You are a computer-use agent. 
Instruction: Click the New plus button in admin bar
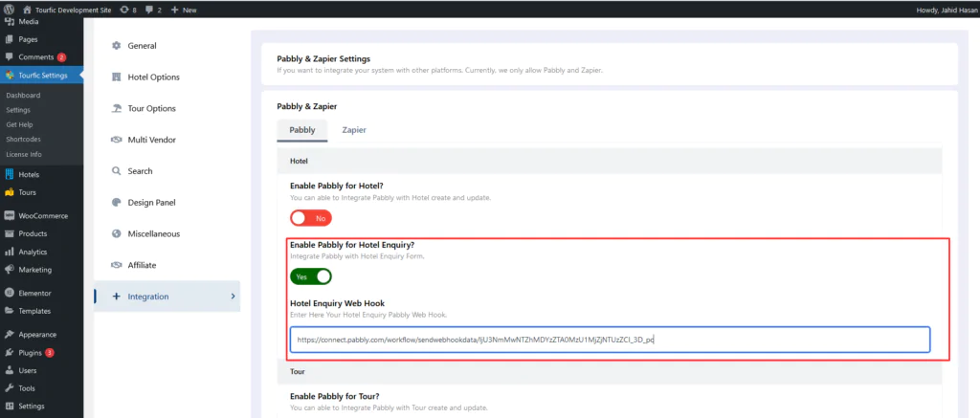[183, 10]
